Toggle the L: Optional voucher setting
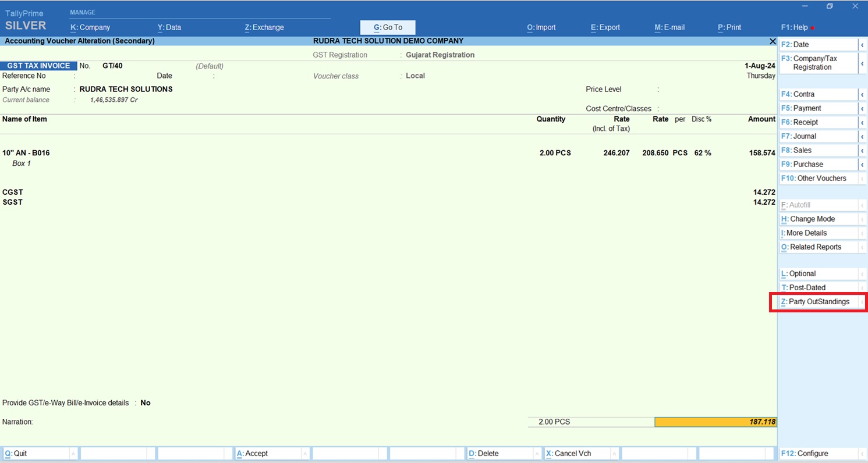This screenshot has height=463, width=868. [818, 274]
